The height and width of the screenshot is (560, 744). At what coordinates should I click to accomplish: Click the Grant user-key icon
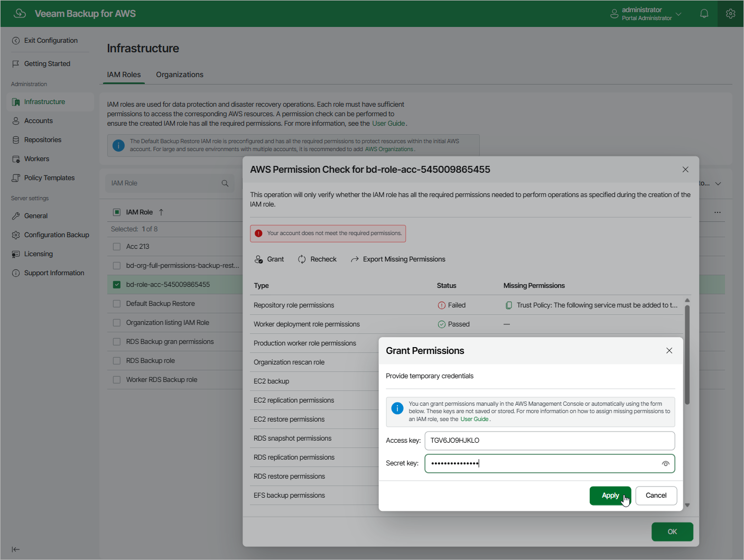point(259,259)
